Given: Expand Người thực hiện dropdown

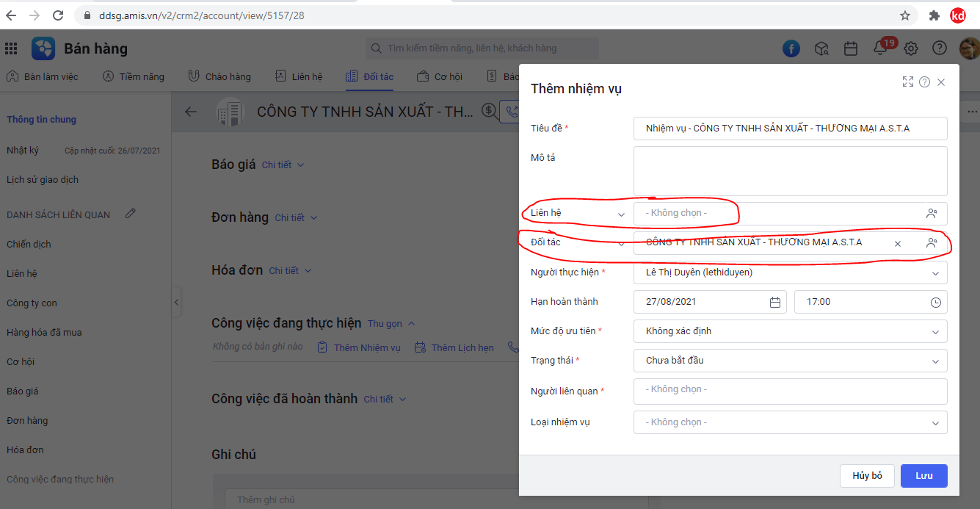Looking at the screenshot, I should click(x=935, y=272).
